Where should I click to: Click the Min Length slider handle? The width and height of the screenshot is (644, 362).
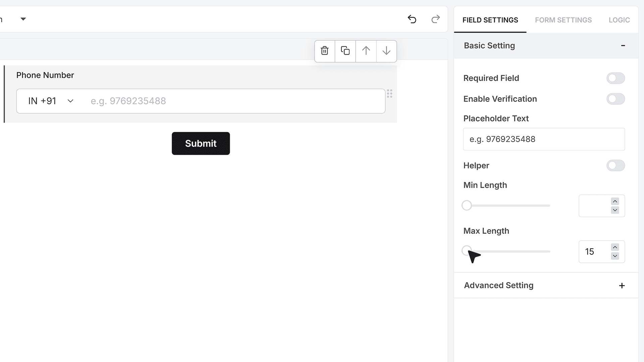(x=467, y=205)
